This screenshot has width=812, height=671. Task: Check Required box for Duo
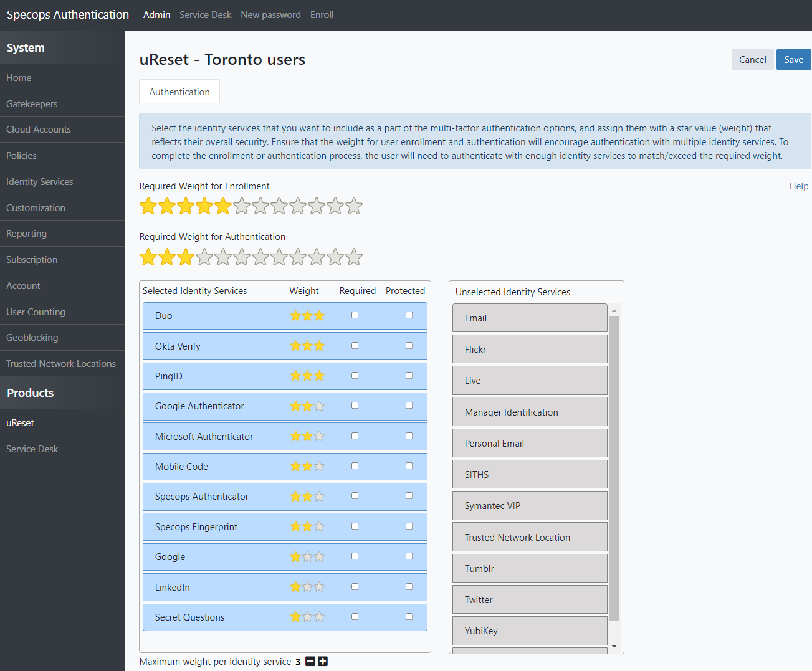pyautogui.click(x=355, y=315)
